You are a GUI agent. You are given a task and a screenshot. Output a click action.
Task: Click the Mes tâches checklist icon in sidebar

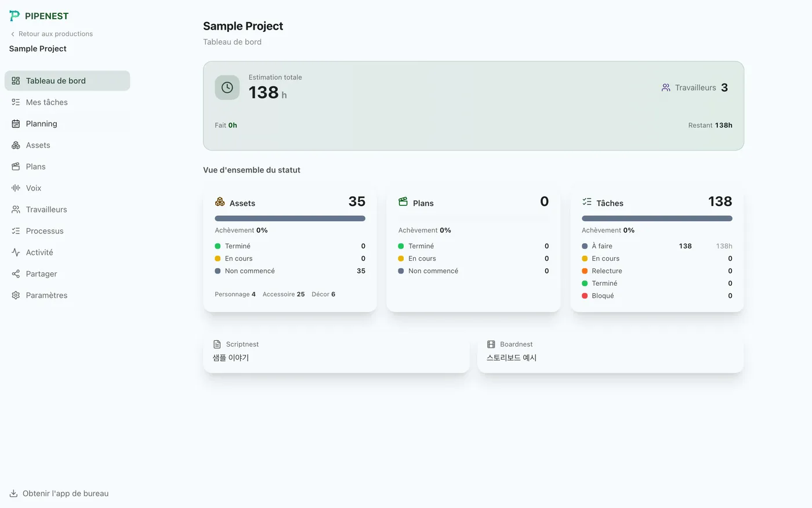[16, 102]
